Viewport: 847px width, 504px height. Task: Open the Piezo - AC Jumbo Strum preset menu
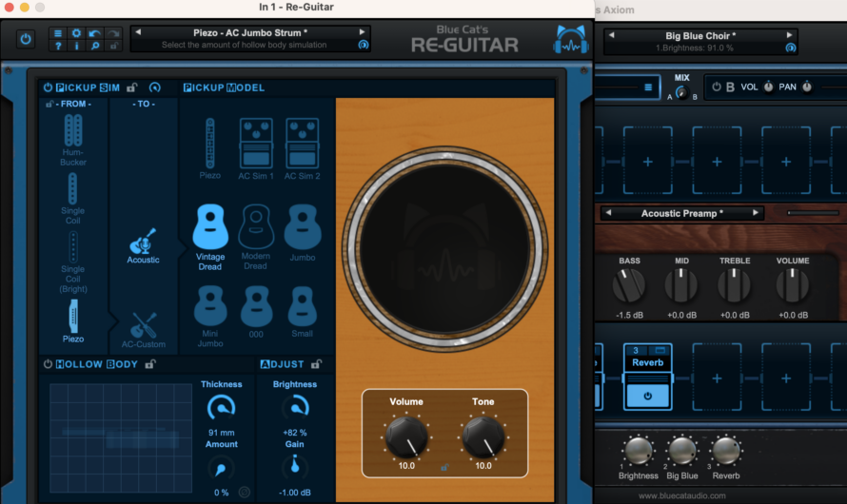pyautogui.click(x=250, y=33)
